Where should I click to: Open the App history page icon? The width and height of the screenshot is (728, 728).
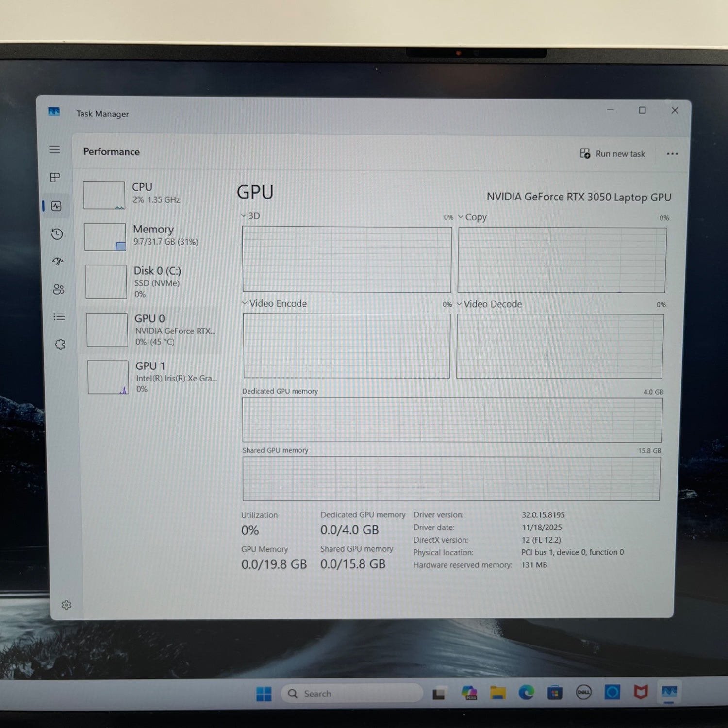click(57, 234)
